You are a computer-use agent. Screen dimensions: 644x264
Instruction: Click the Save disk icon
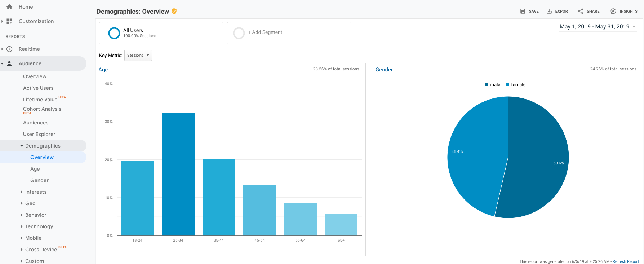click(x=523, y=11)
